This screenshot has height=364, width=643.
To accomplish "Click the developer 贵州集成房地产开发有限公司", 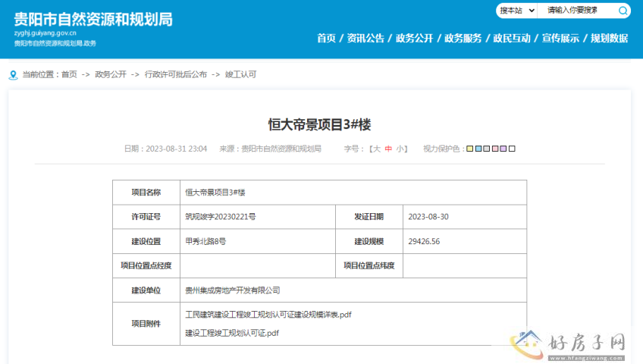I will coord(233,290).
